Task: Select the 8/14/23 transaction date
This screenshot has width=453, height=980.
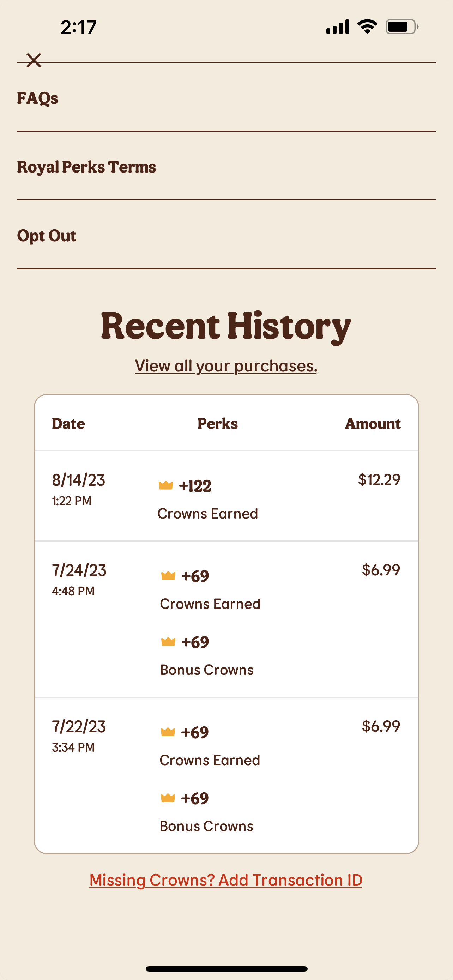Action: point(78,480)
